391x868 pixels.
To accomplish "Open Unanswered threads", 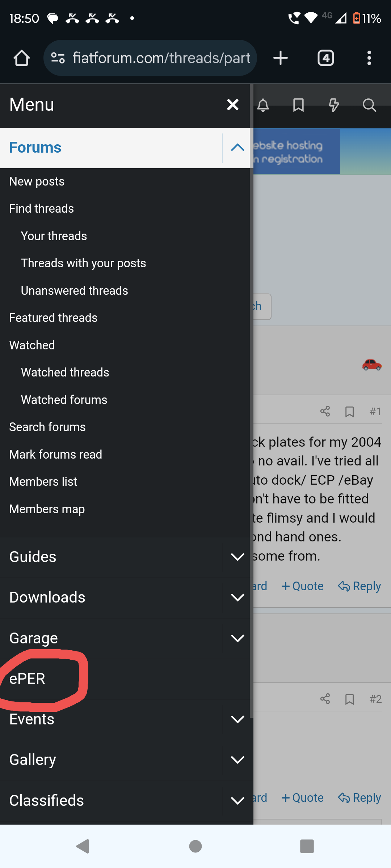I will click(75, 291).
